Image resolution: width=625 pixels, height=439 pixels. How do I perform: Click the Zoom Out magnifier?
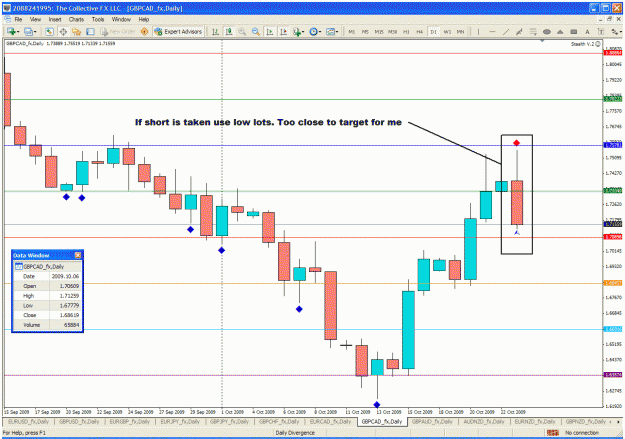(x=256, y=31)
